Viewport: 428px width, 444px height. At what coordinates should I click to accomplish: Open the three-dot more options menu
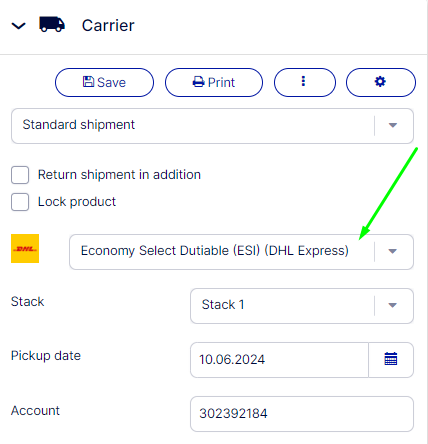[x=305, y=82]
